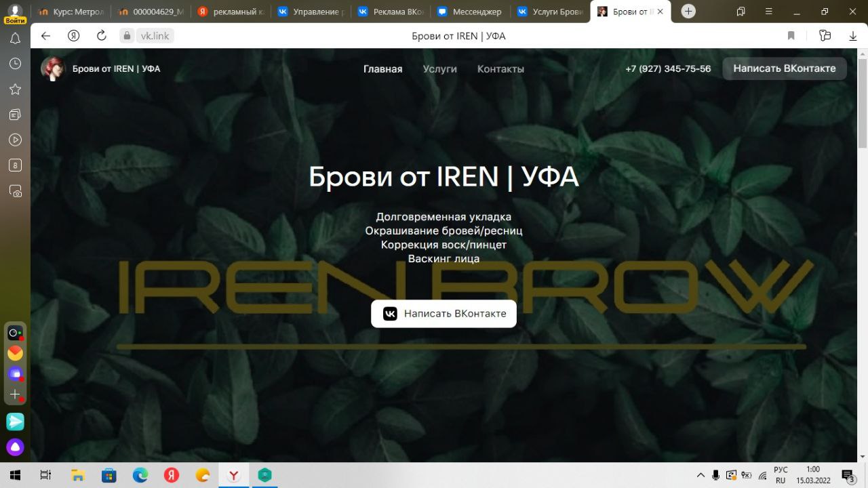The image size is (868, 488).
Task: Open orange weather-like app on taskbar
Action: point(203,476)
